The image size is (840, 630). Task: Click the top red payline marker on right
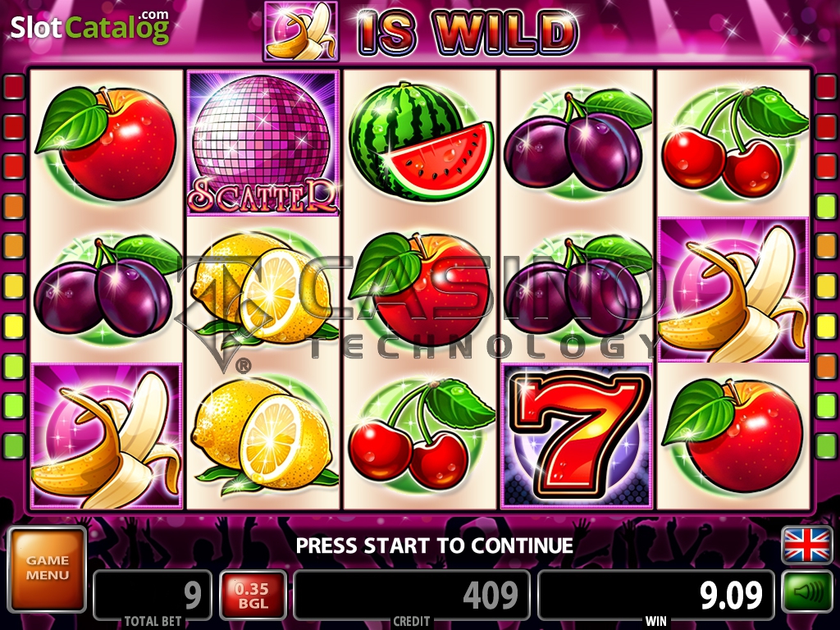[825, 87]
